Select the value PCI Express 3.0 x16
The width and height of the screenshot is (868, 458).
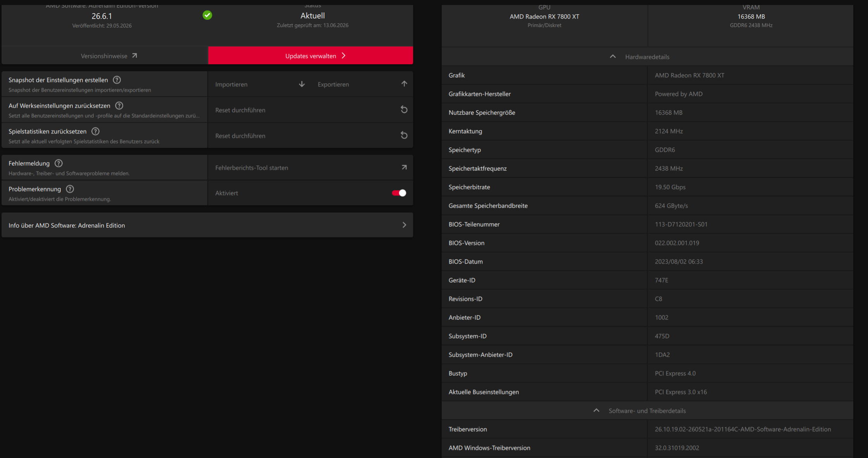click(x=681, y=392)
